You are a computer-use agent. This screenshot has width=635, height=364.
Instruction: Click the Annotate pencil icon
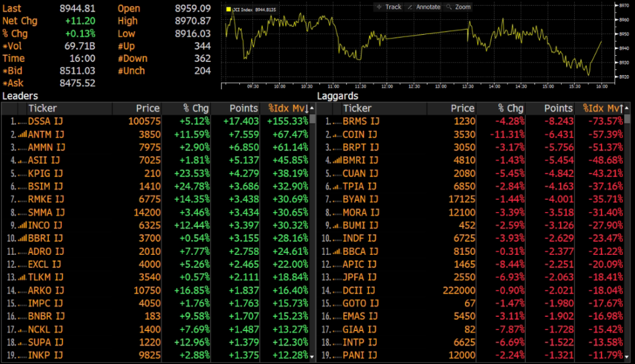(410, 7)
